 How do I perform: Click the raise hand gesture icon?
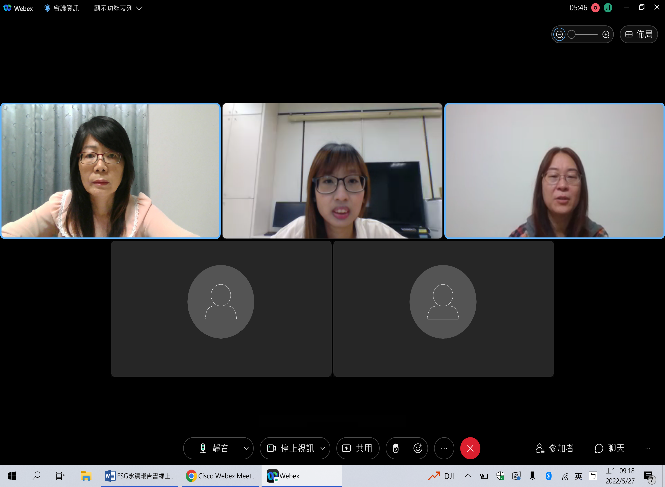coord(395,448)
